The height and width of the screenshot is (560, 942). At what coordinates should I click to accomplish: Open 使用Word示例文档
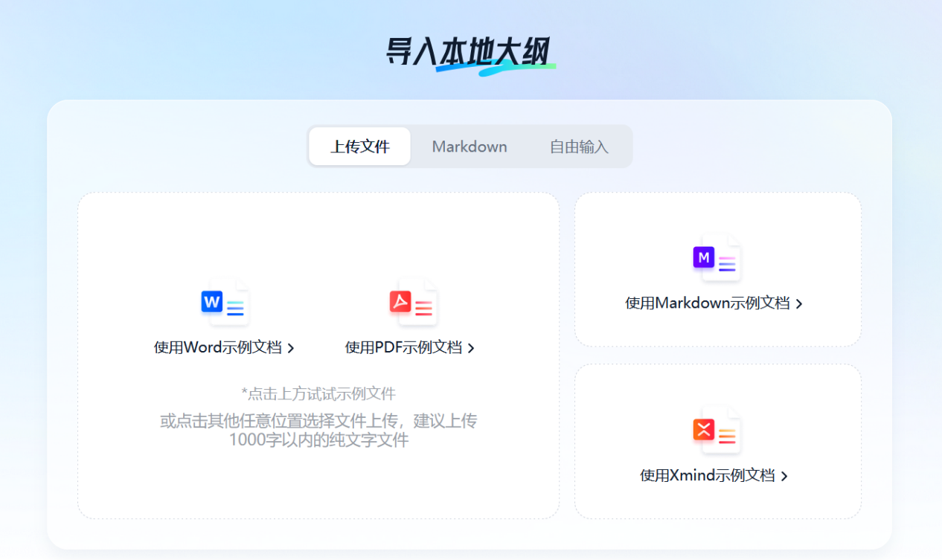point(220,347)
